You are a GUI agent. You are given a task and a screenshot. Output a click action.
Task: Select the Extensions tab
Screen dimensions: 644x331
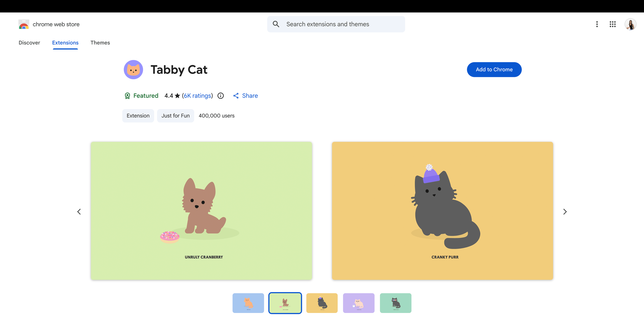pyautogui.click(x=65, y=43)
